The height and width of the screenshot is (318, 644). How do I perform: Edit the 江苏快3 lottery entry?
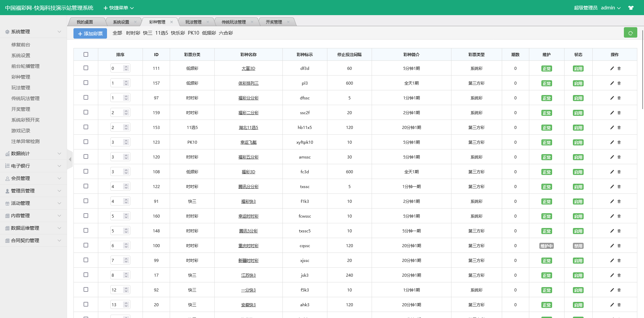(612, 275)
